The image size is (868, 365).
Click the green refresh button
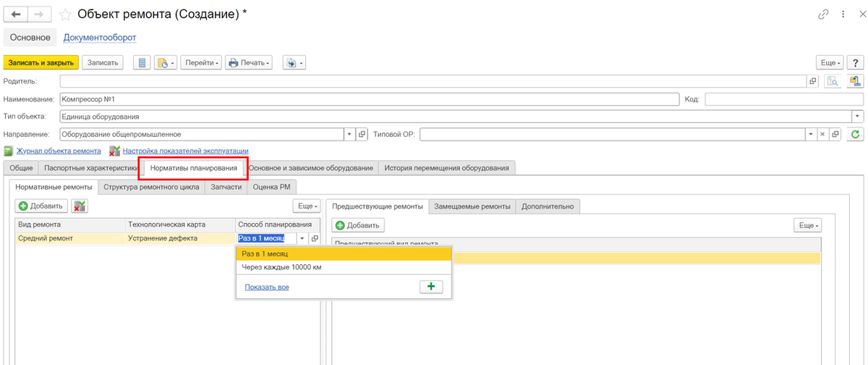pyautogui.click(x=856, y=134)
